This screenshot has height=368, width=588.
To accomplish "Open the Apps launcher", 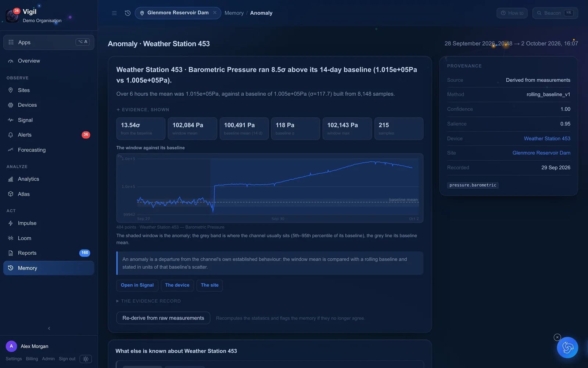I will (49, 42).
